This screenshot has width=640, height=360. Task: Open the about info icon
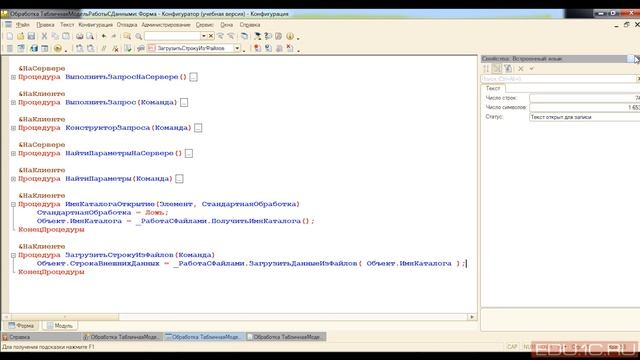click(x=290, y=36)
